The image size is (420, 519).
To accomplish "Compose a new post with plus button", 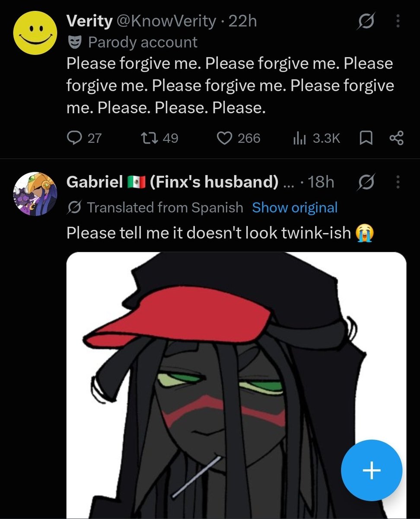I will point(372,471).
